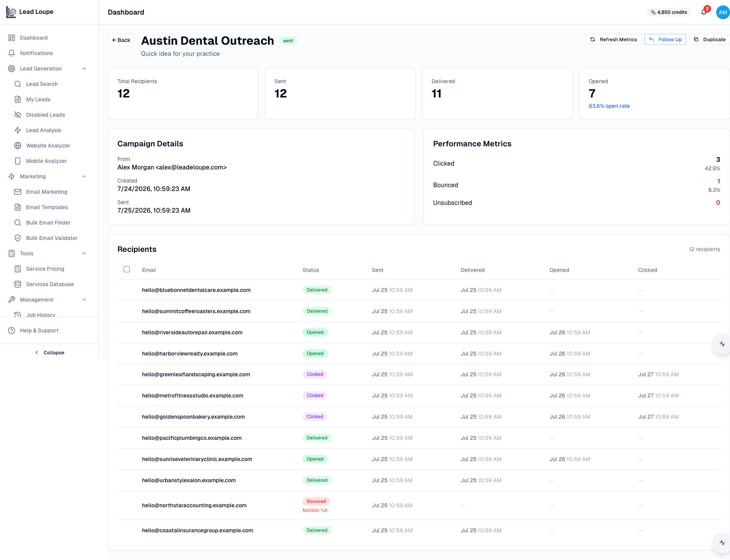Click the Email Marketing envelope icon
Viewport: 730px width, 560px height.
coord(18,192)
